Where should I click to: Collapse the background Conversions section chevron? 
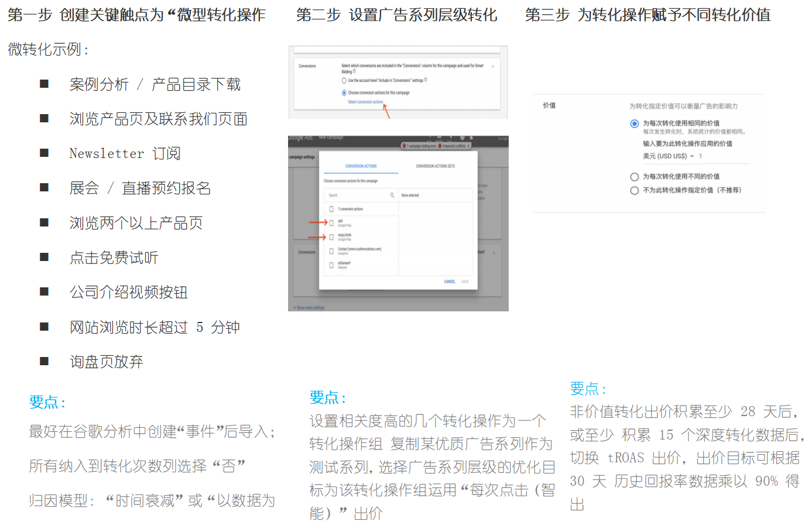click(x=494, y=252)
